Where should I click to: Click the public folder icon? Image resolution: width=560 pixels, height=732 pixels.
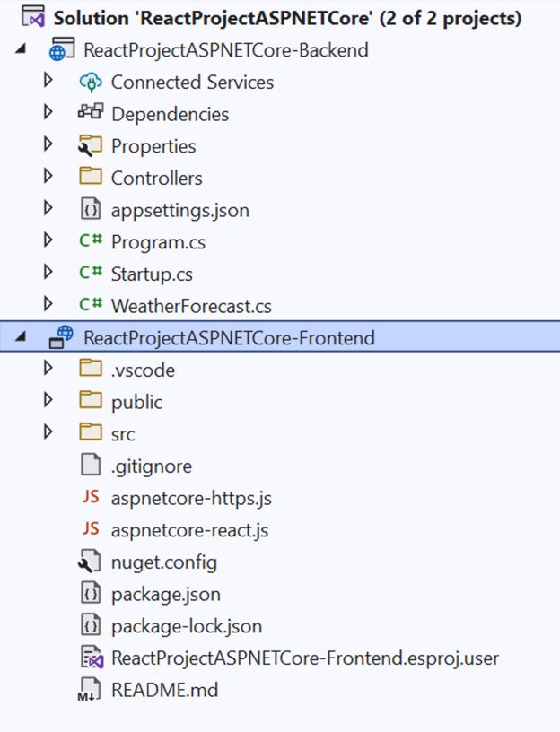(91, 401)
